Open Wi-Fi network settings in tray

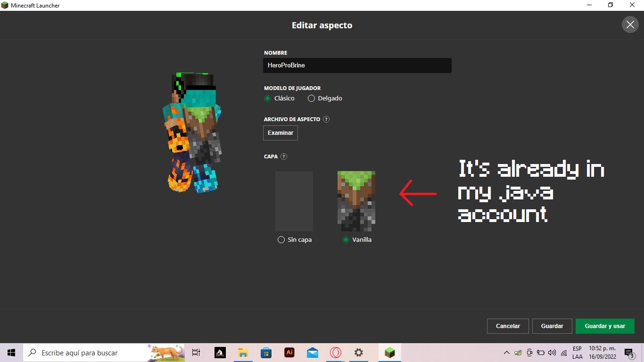pyautogui.click(x=564, y=353)
